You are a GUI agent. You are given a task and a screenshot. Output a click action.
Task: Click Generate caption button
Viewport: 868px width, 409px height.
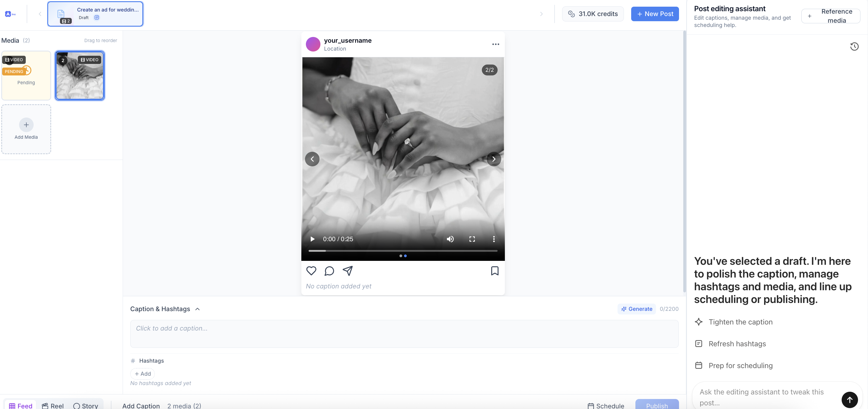[x=636, y=309]
